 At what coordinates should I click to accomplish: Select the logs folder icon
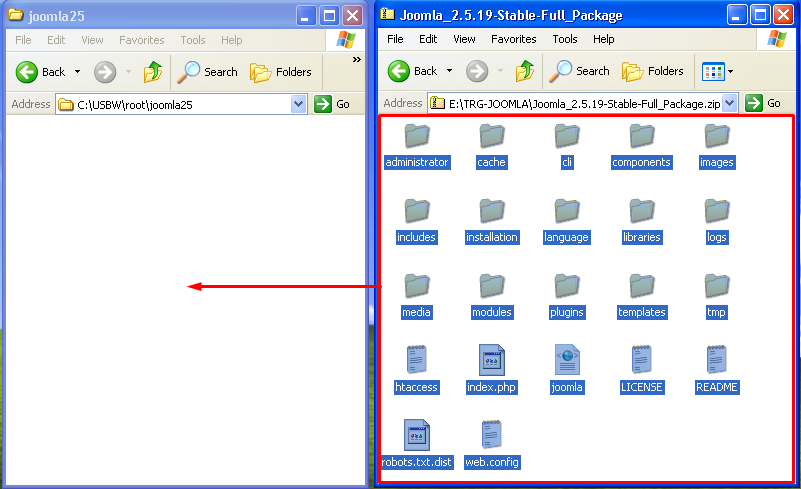(717, 211)
